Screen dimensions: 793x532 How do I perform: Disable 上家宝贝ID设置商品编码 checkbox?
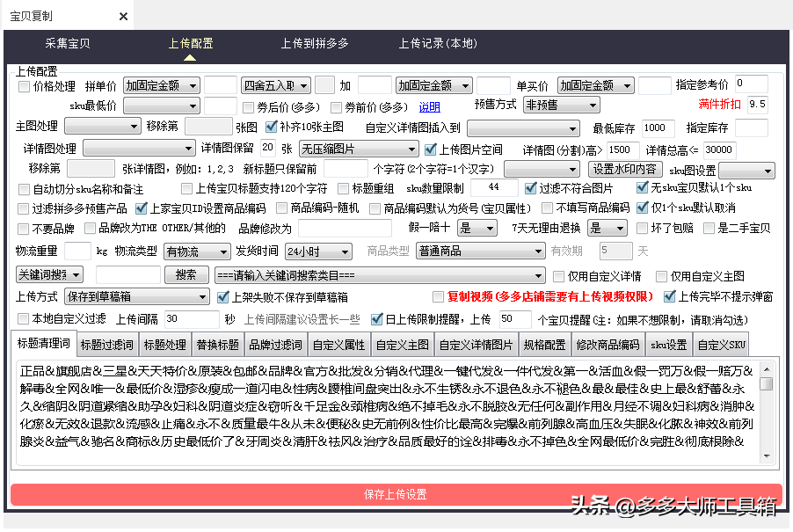click(142, 209)
